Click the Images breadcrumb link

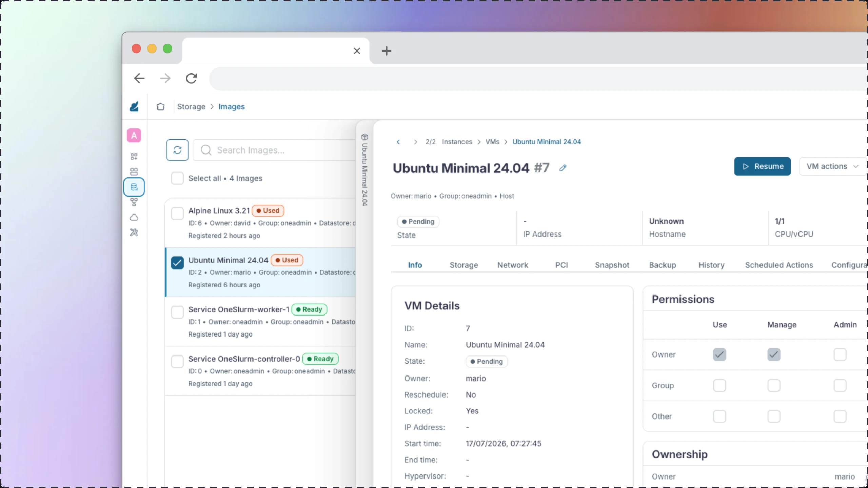(232, 107)
